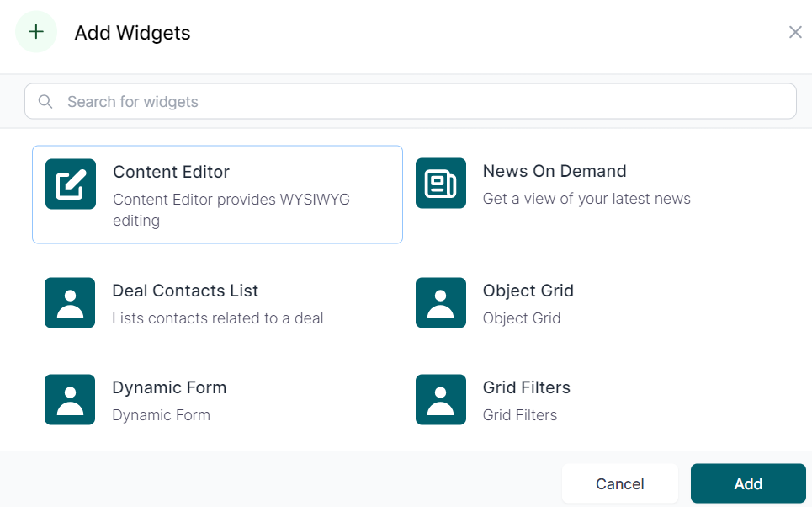Select the Content Editor pencil icon
Screen dimensions: 812x507
coord(71,184)
